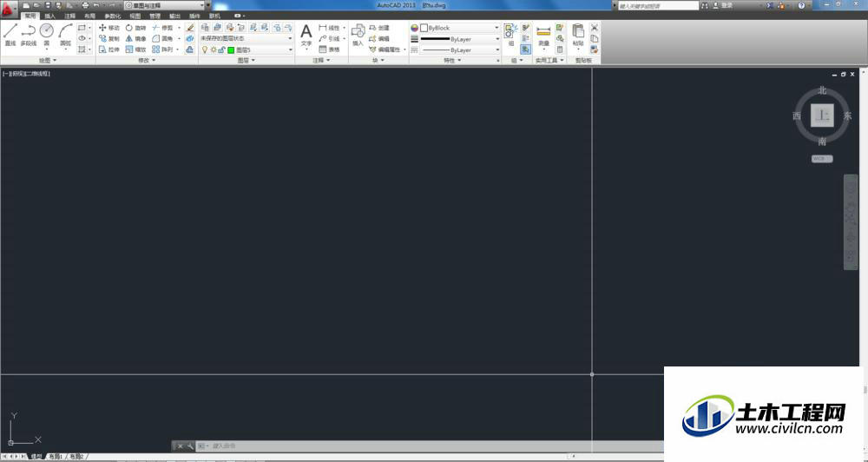Insert a Table (表格)
Image resolution: width=868 pixels, height=462 pixels.
329,49
